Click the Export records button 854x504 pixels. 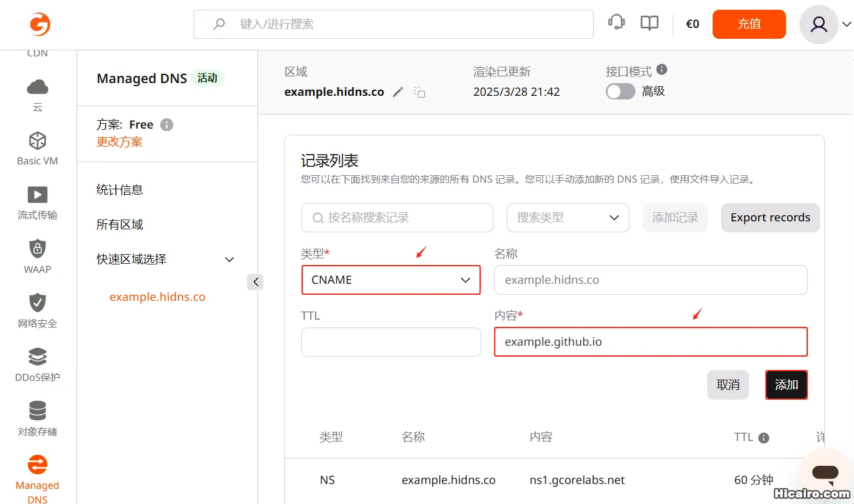pyautogui.click(x=770, y=218)
